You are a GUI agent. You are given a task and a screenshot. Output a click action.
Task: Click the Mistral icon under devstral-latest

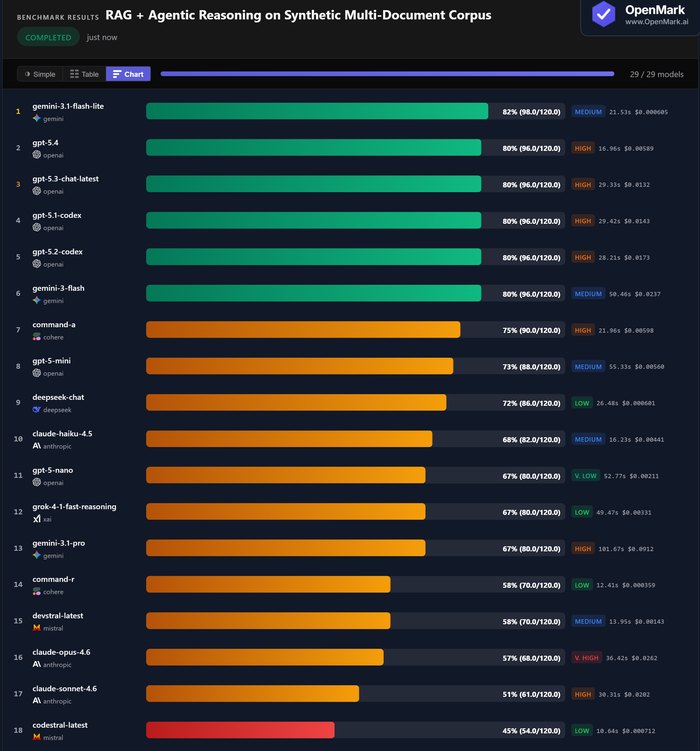point(37,628)
